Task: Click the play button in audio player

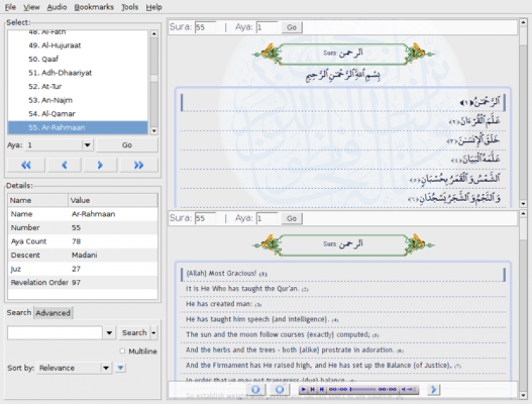Action: (x=304, y=389)
